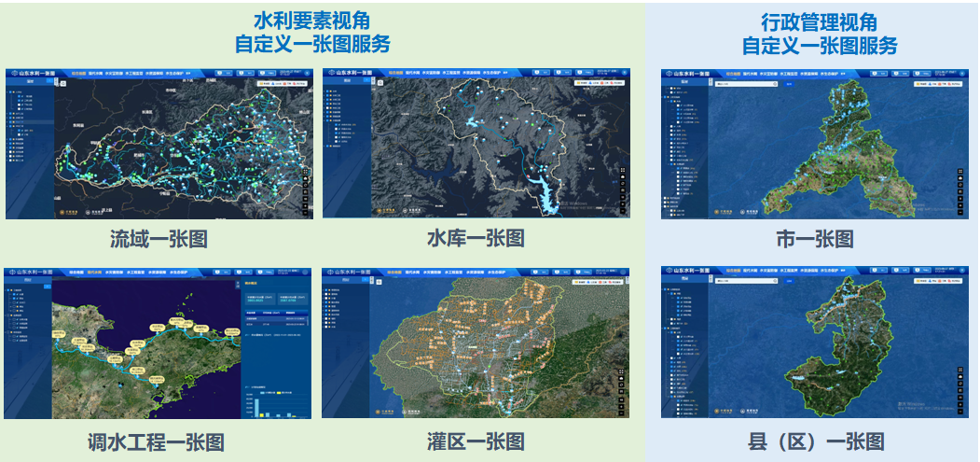Select 水生态保护 tab in 水库一张图 screen
980x462 pixels.
(492, 73)
